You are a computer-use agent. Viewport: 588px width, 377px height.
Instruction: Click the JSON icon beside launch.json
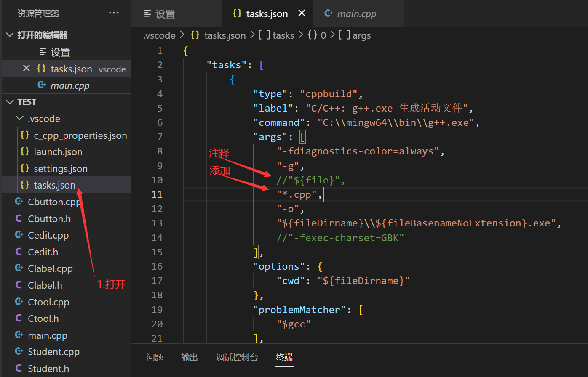(x=24, y=152)
